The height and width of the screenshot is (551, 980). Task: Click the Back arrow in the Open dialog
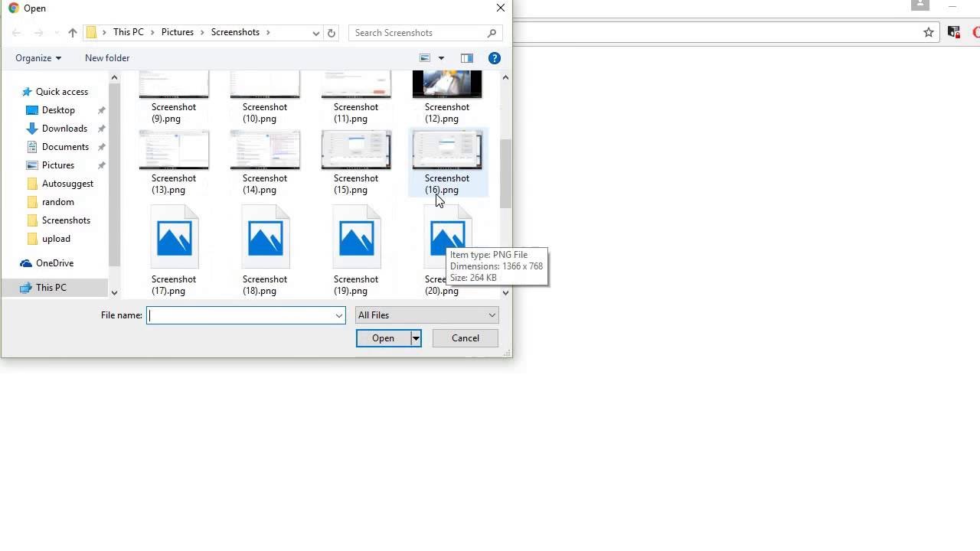(x=16, y=33)
